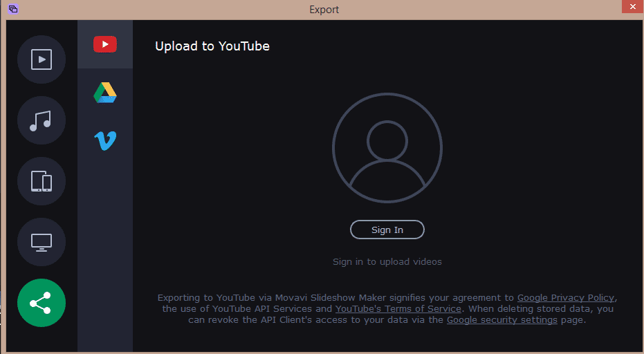644x354 pixels.
Task: Open the audio export music note option
Action: pos(42,121)
